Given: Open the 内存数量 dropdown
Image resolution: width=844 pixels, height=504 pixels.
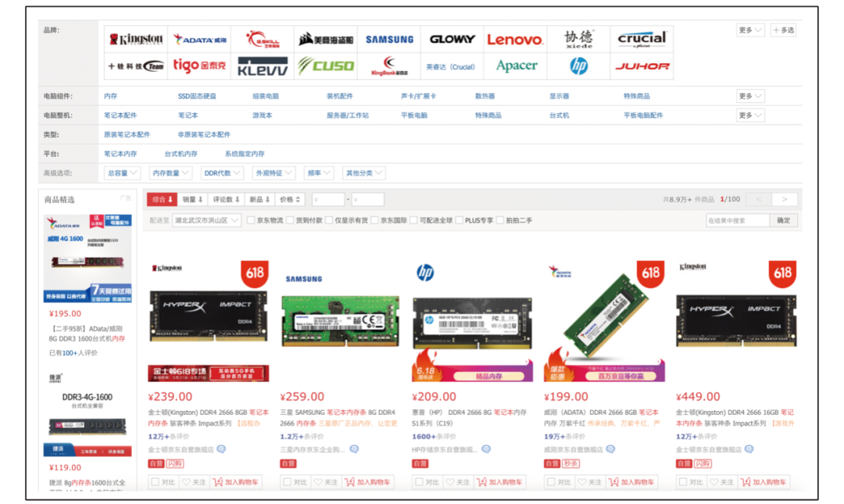Looking at the screenshot, I should pyautogui.click(x=170, y=173).
